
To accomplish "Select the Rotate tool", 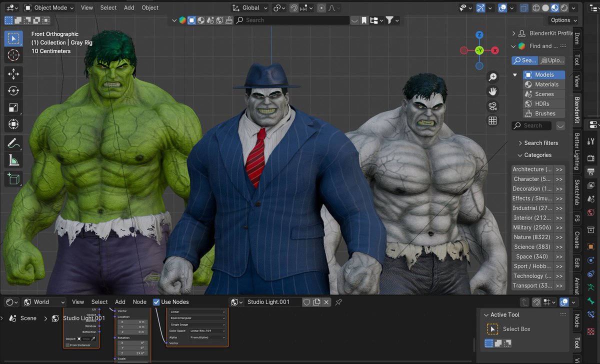I will pos(13,91).
